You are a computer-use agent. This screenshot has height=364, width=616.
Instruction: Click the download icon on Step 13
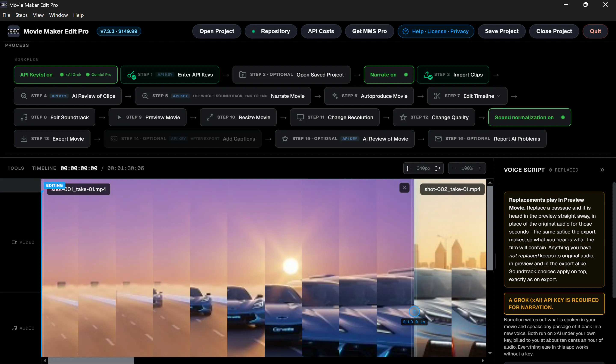[x=24, y=139]
